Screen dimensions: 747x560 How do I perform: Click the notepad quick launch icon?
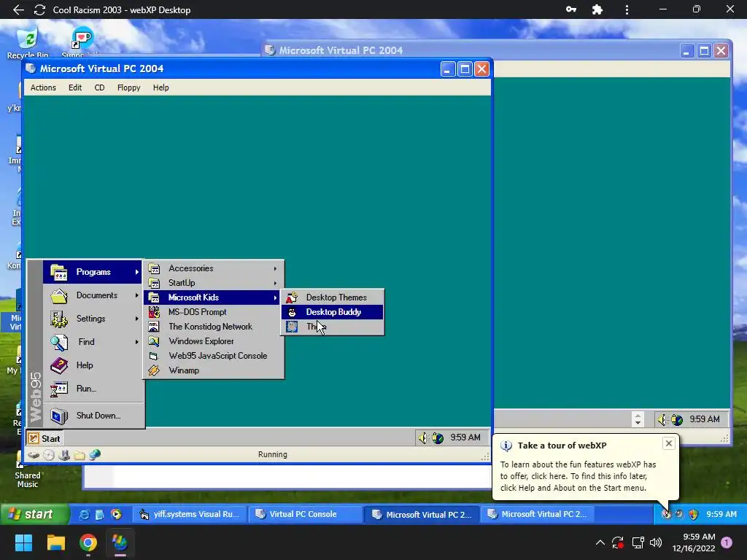tap(99, 514)
